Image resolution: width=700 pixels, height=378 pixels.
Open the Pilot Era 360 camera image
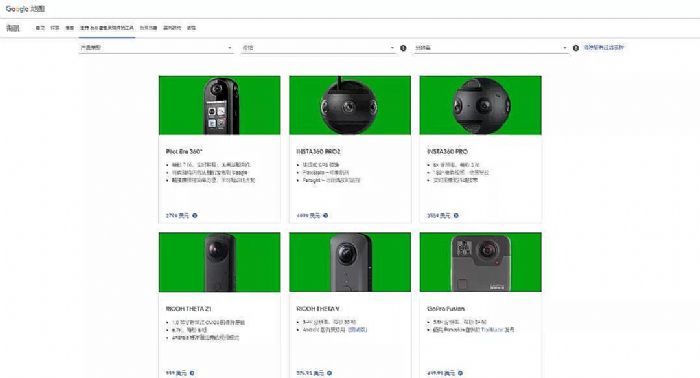tap(220, 105)
